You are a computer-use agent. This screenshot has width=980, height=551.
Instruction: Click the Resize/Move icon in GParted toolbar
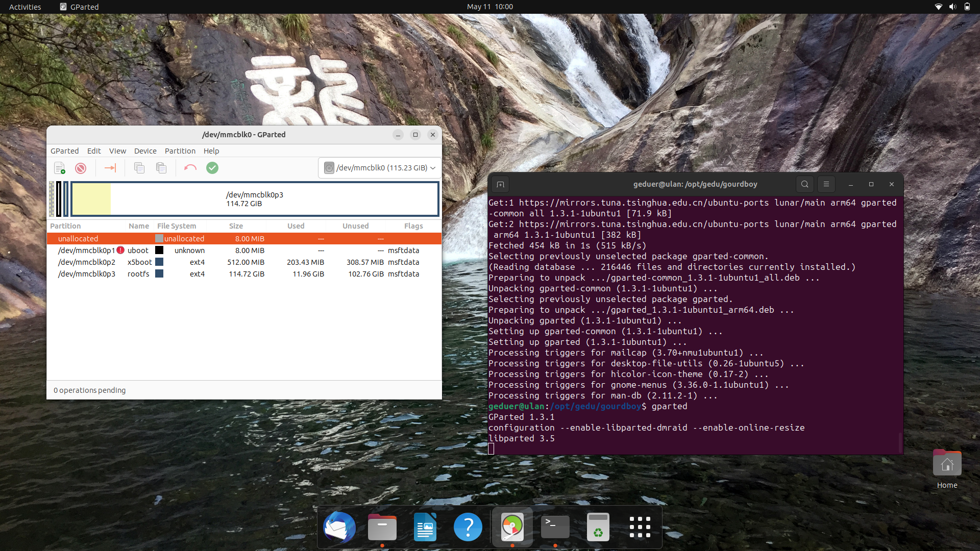(x=110, y=168)
